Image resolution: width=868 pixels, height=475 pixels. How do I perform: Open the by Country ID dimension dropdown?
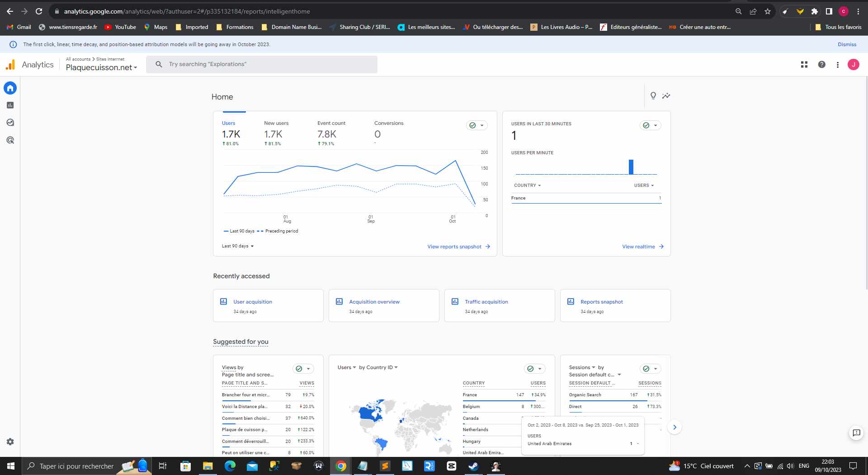[378, 367]
